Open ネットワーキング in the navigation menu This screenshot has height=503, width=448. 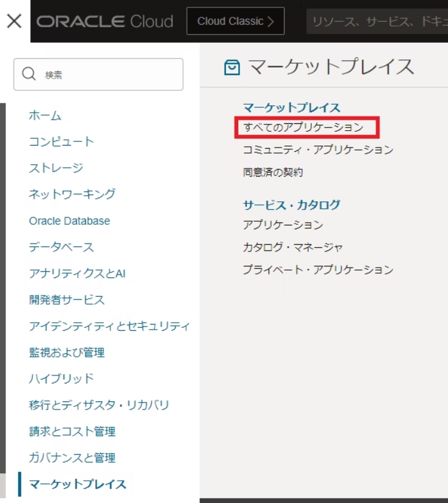[72, 194]
